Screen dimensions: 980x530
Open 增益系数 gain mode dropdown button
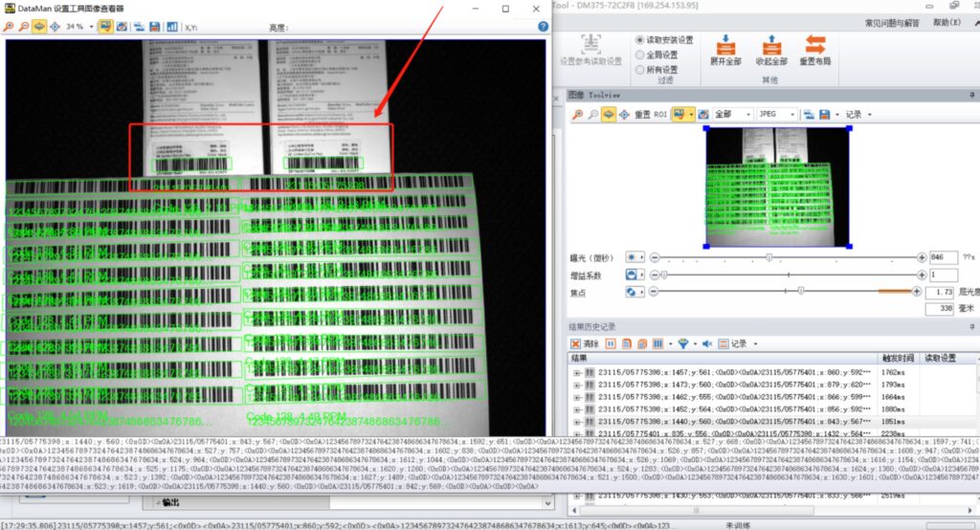tap(635, 275)
